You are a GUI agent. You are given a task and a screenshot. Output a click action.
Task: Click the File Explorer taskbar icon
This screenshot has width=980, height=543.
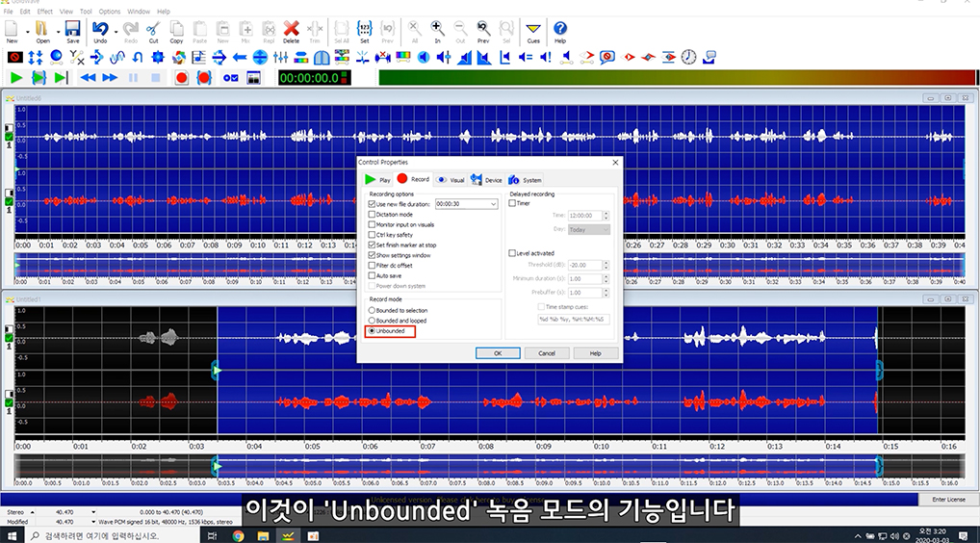pos(263,535)
